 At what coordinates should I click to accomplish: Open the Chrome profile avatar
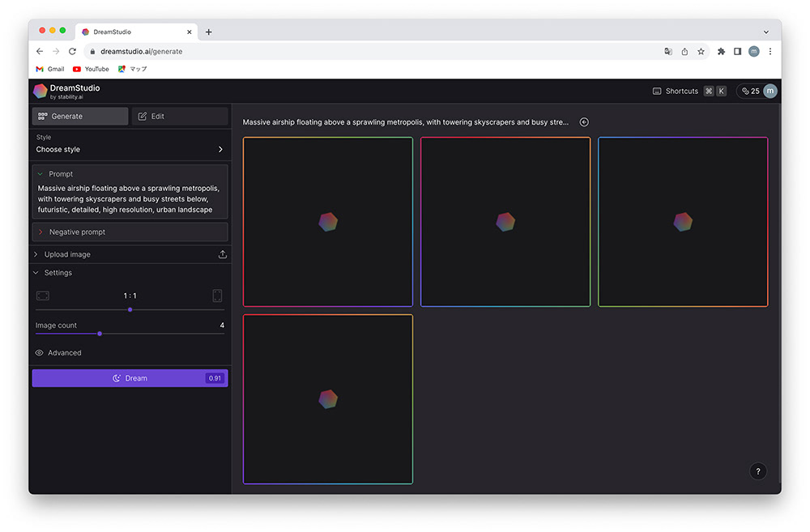[x=753, y=51]
